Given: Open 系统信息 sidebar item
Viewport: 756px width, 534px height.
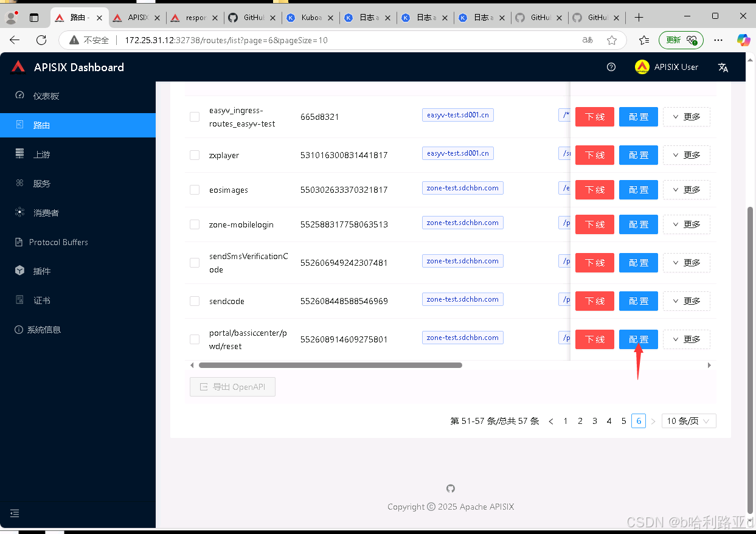Looking at the screenshot, I should 78,330.
